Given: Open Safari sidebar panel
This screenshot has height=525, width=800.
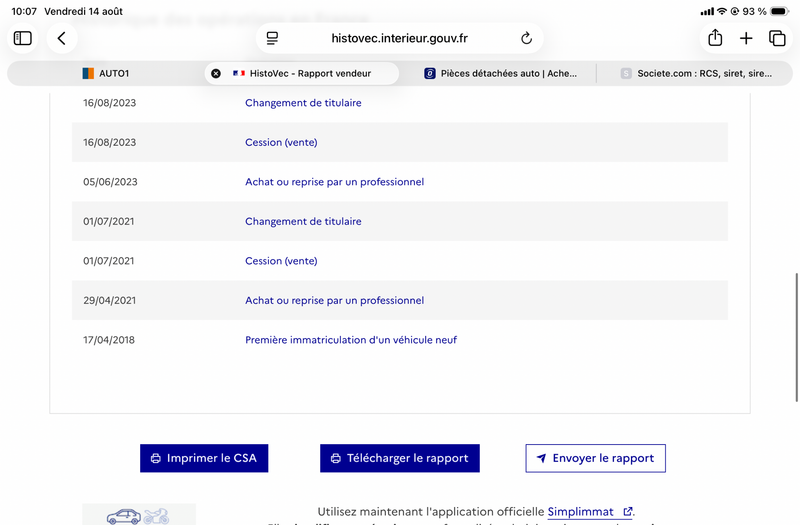Looking at the screenshot, I should point(22,38).
